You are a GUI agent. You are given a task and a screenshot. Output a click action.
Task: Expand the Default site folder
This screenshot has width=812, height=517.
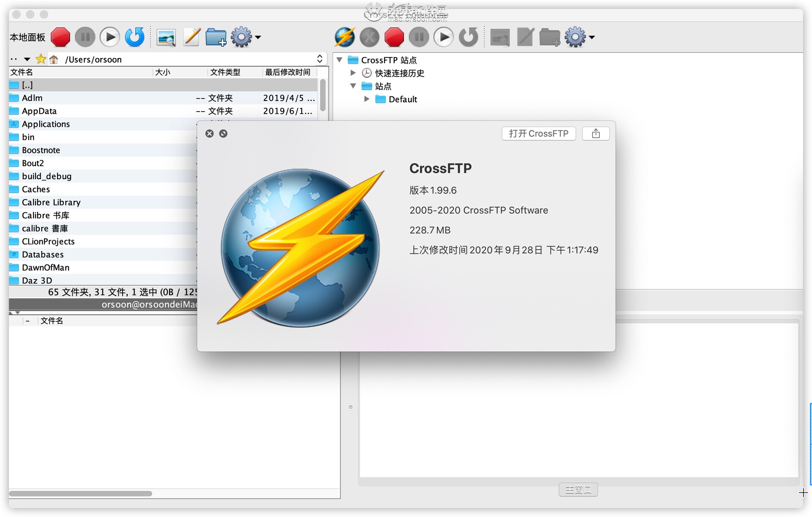tap(367, 99)
